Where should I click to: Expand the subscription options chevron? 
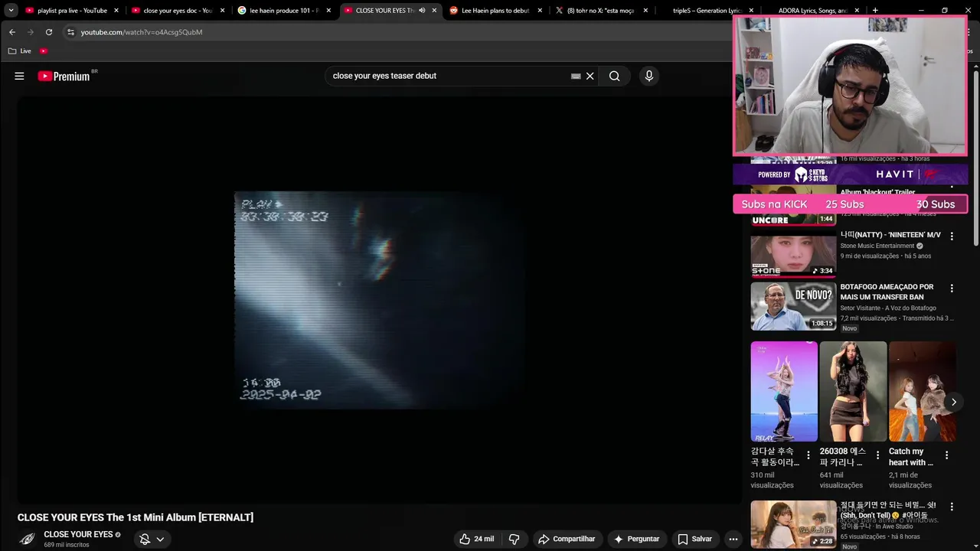[160, 539]
